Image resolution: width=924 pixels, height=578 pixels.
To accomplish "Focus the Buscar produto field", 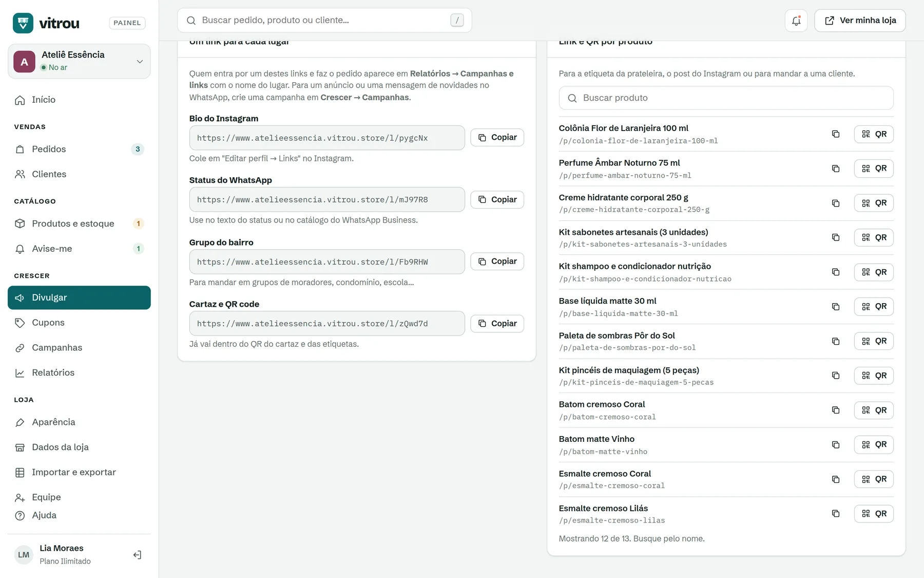I will point(726,98).
